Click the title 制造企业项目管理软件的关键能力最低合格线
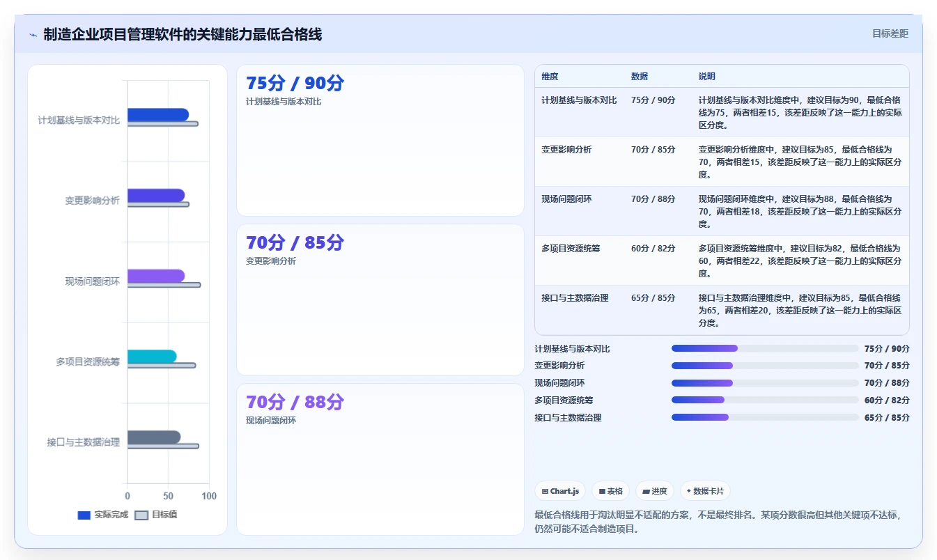 (183, 34)
